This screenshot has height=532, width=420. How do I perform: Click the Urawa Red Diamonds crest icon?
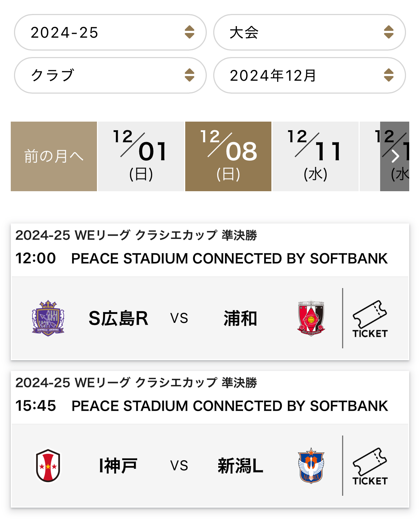[x=311, y=318]
